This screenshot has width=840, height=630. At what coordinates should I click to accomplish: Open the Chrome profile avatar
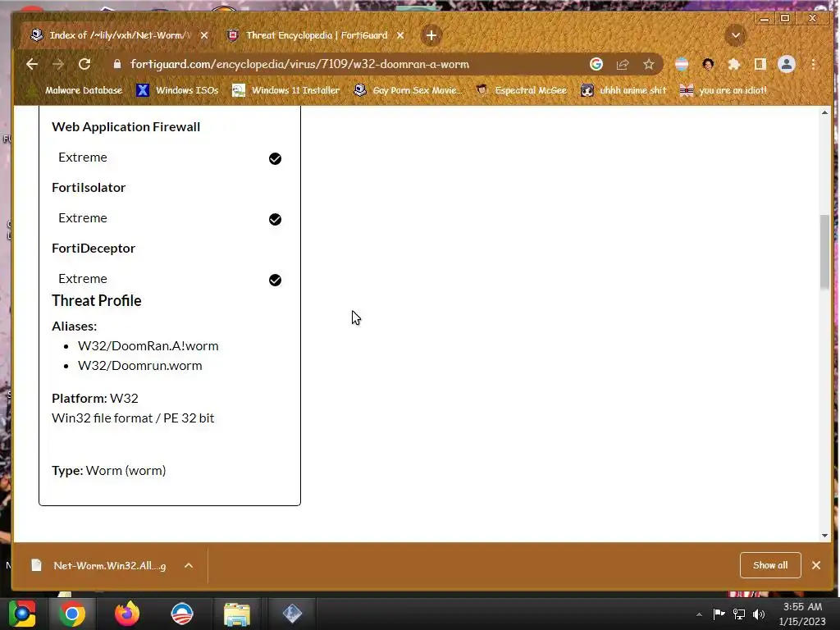click(x=787, y=64)
